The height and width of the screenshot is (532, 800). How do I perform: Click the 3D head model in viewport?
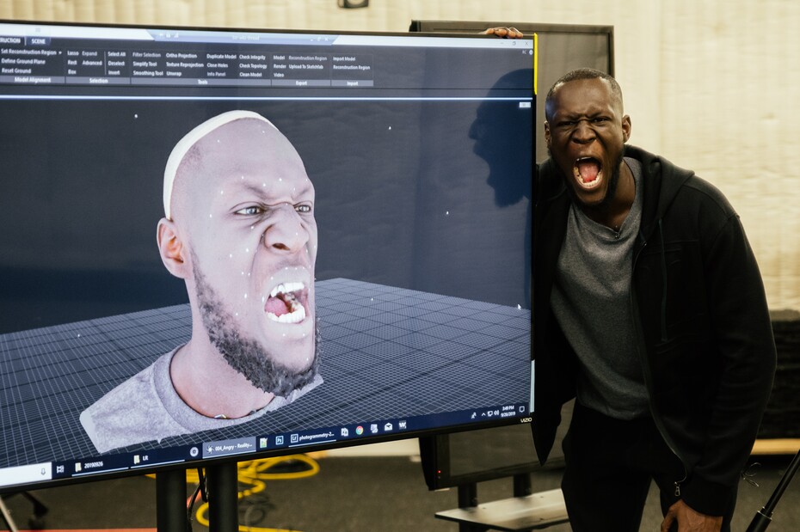tap(240, 254)
